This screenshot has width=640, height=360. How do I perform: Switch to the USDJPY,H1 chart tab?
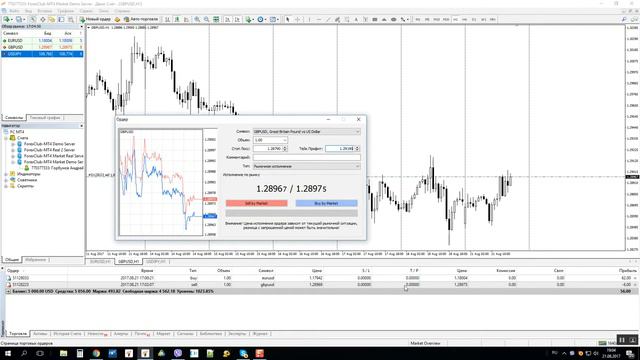click(156, 261)
